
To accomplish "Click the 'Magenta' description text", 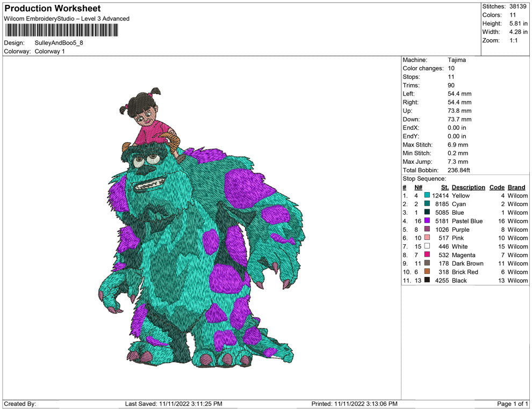I will coord(463,255).
